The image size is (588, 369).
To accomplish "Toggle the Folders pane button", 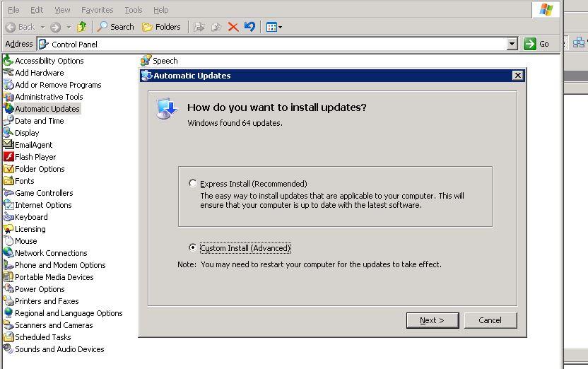I will (x=161, y=27).
